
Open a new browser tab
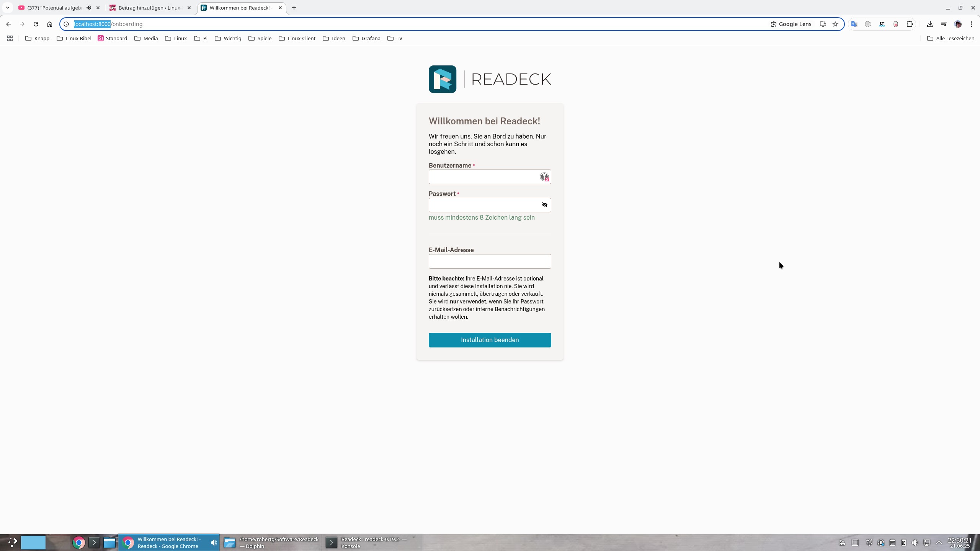click(x=294, y=8)
